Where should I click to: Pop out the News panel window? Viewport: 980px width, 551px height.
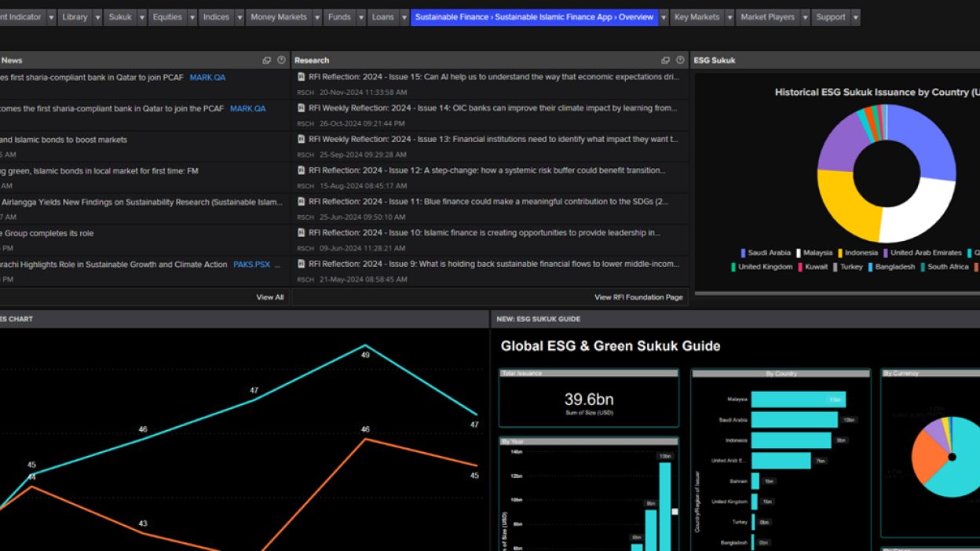click(x=267, y=60)
